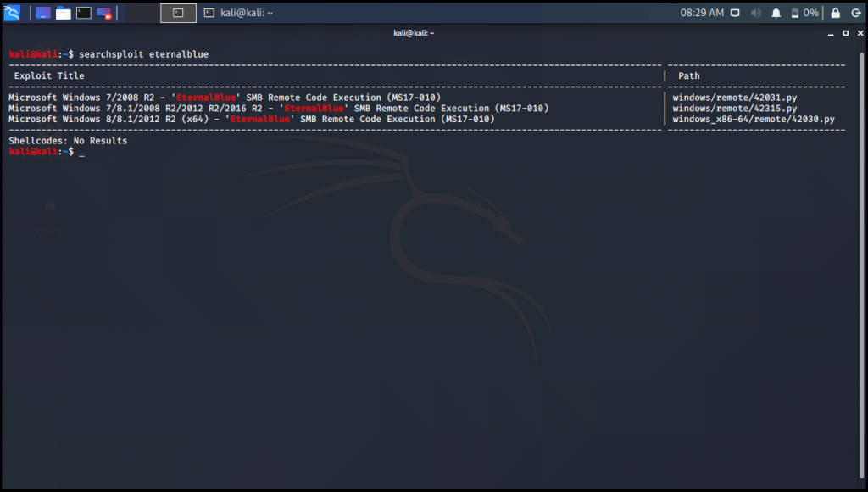Select the highlighted terminal window button in taskbar
868x492 pixels.
[x=178, y=13]
